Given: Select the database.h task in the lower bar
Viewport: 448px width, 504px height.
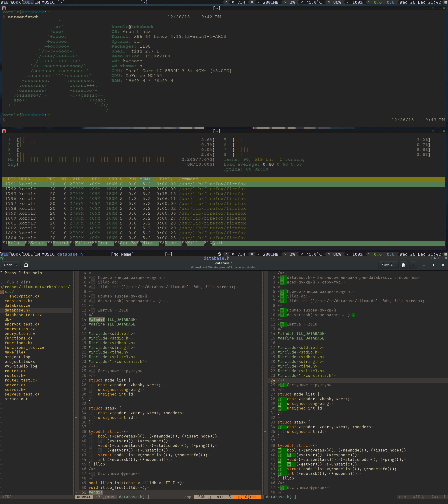Looking at the screenshot, I should coord(70,254).
